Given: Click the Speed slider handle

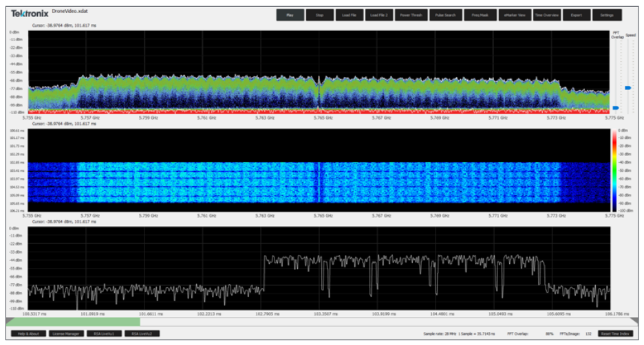Looking at the screenshot, I should tap(629, 88).
